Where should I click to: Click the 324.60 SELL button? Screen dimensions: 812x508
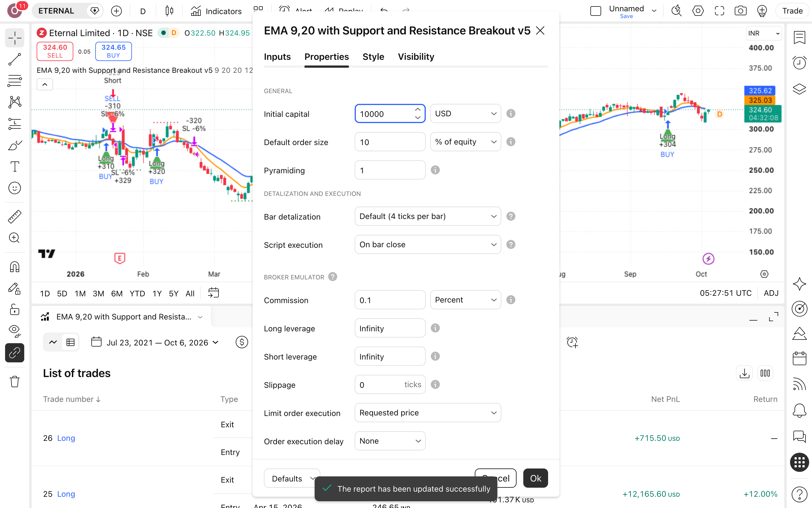click(55, 51)
